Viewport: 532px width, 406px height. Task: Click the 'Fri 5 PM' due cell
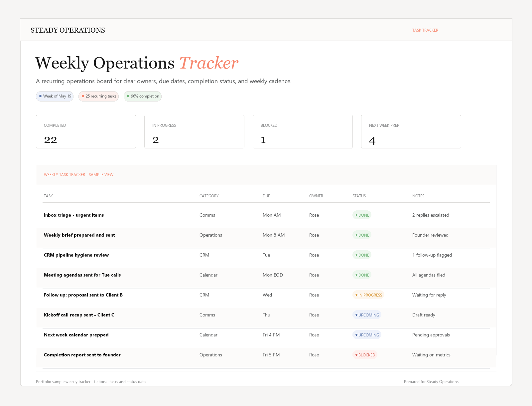tap(271, 355)
